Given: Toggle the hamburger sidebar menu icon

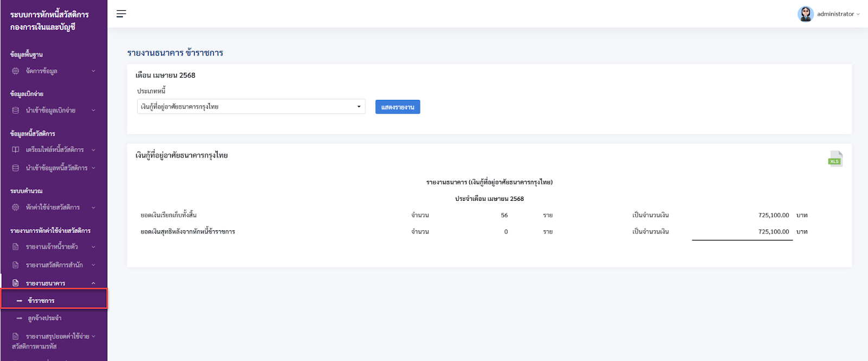Looking at the screenshot, I should point(121,14).
